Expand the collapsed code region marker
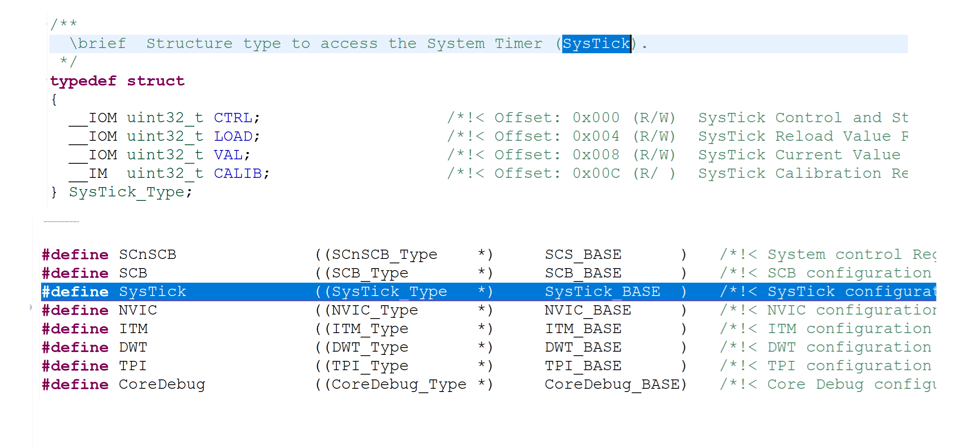 point(60,221)
